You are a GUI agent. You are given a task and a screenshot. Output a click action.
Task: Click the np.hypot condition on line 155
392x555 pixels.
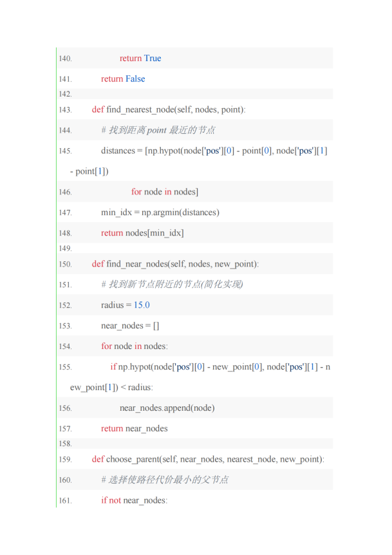click(x=220, y=367)
